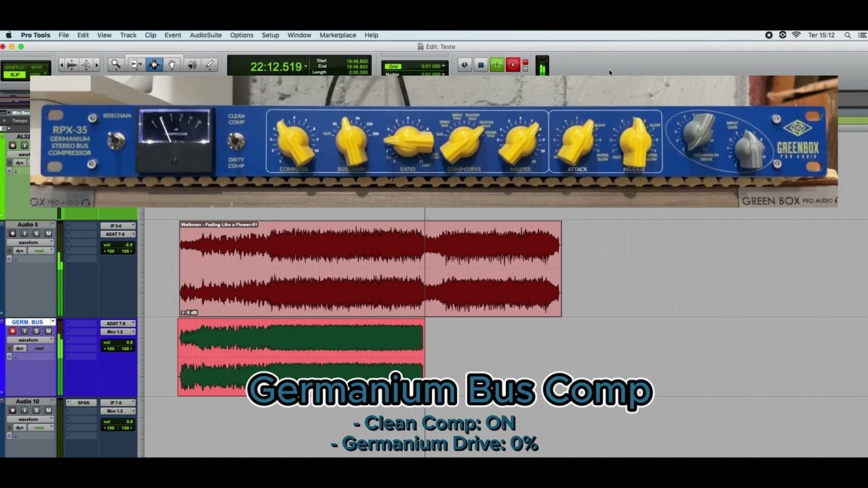Mute the Audio 10 track
The height and width of the screenshot is (488, 868).
click(48, 410)
